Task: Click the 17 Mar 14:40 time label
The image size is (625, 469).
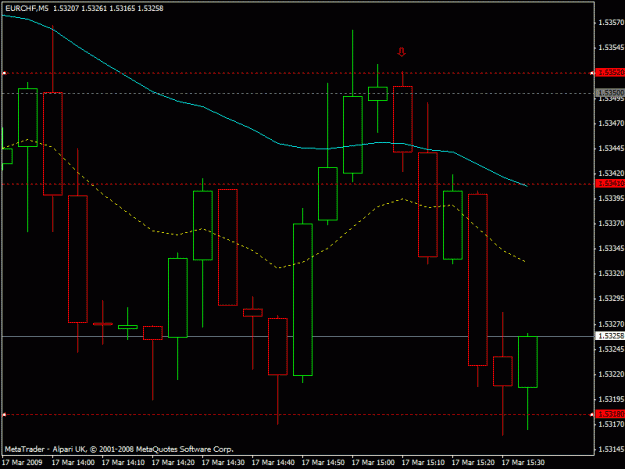Action: tap(273, 462)
